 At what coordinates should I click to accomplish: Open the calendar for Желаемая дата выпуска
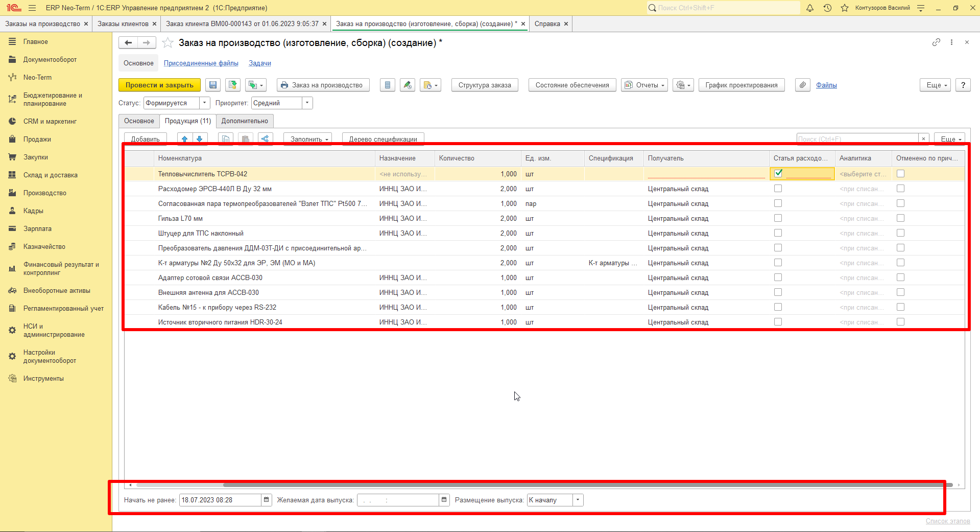[444, 500]
